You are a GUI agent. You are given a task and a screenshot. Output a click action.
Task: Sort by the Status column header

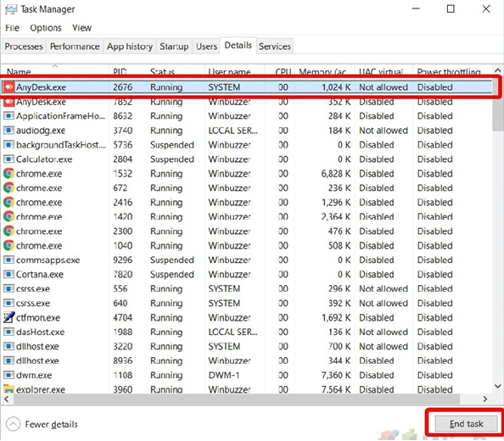point(175,70)
